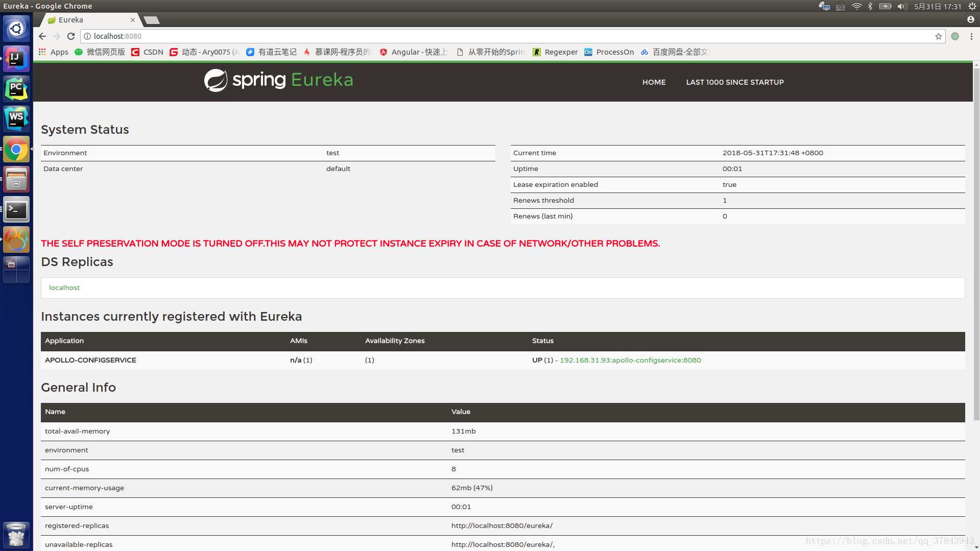Open workspace switcher in dock
The image size is (980, 551).
pyautogui.click(x=16, y=270)
